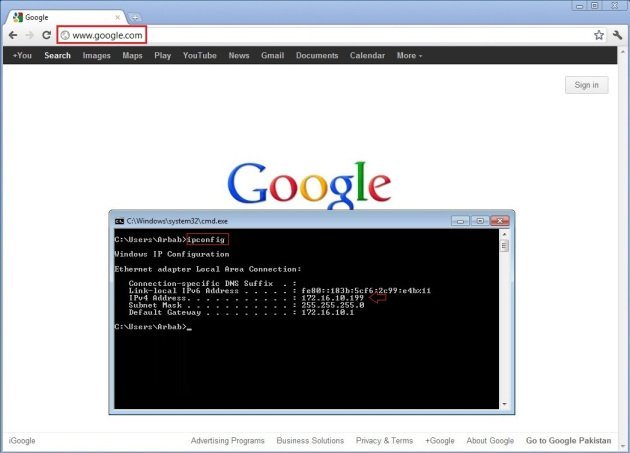
Task: Click the ipconfig command text
Action: pyautogui.click(x=207, y=240)
